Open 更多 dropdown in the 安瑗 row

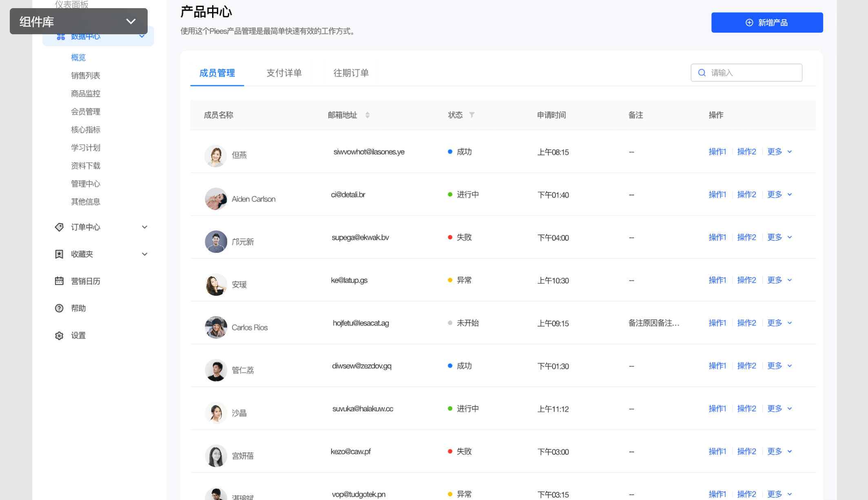779,280
